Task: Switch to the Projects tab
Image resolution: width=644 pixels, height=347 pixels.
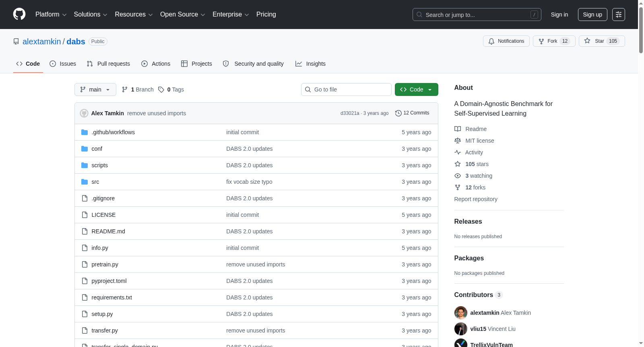Action: 196,64
